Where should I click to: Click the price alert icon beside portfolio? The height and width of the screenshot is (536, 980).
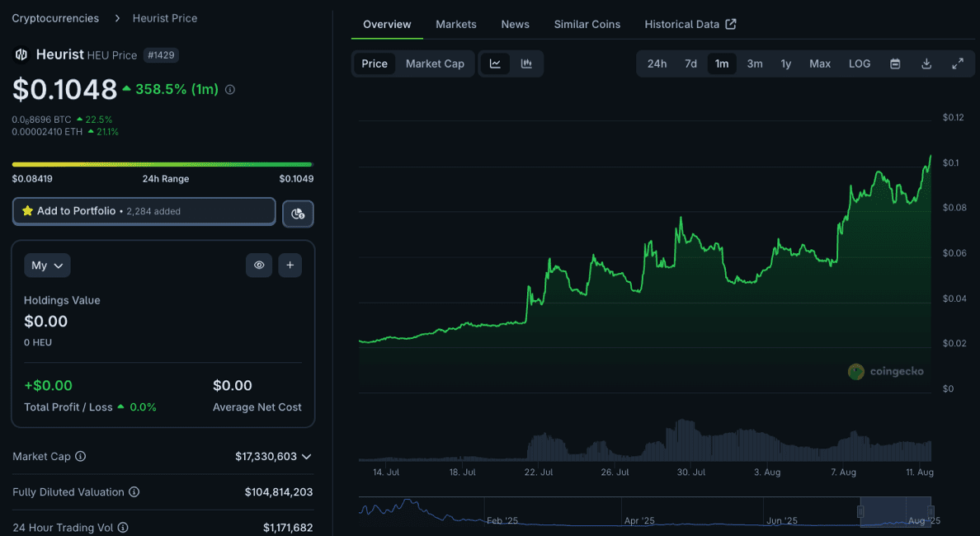[298, 214]
